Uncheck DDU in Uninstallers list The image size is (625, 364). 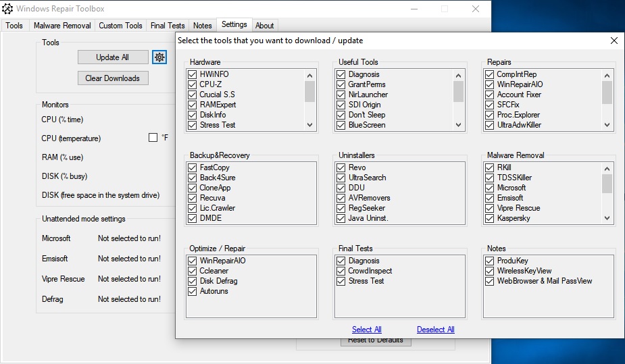coord(341,188)
